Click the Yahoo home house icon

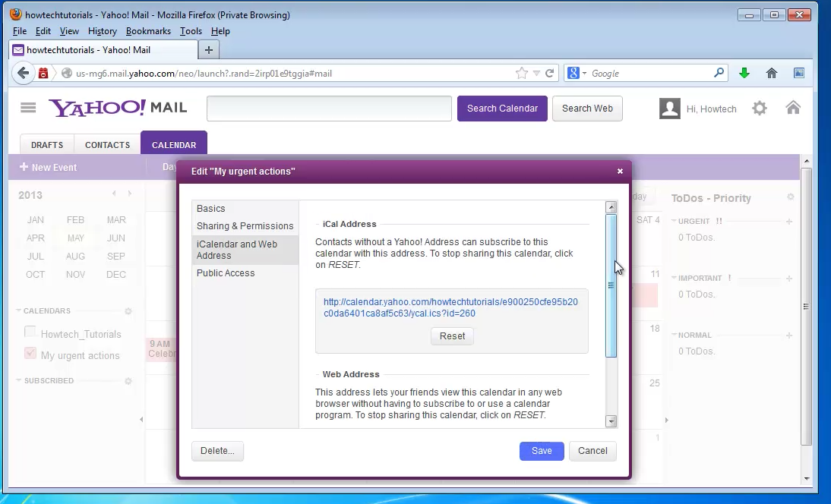793,108
